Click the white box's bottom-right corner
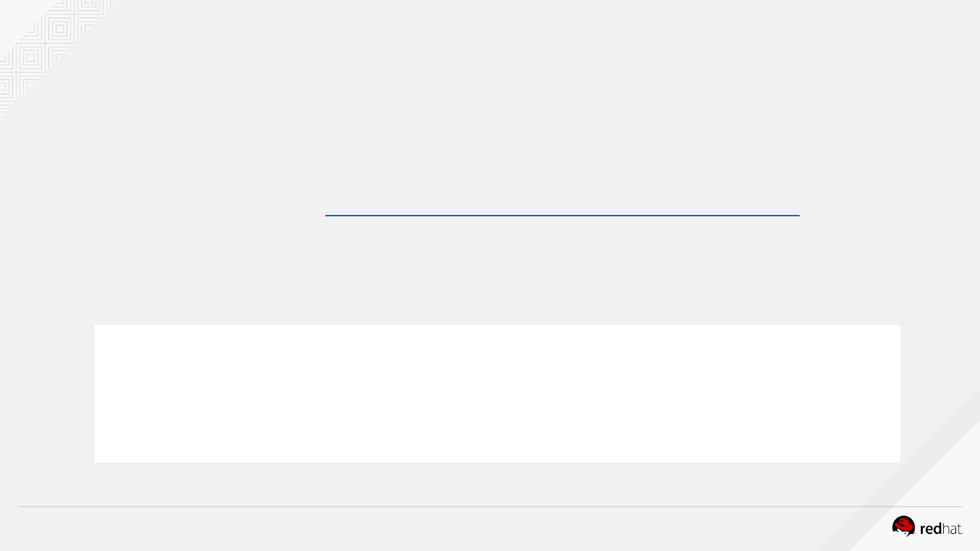 point(898,461)
